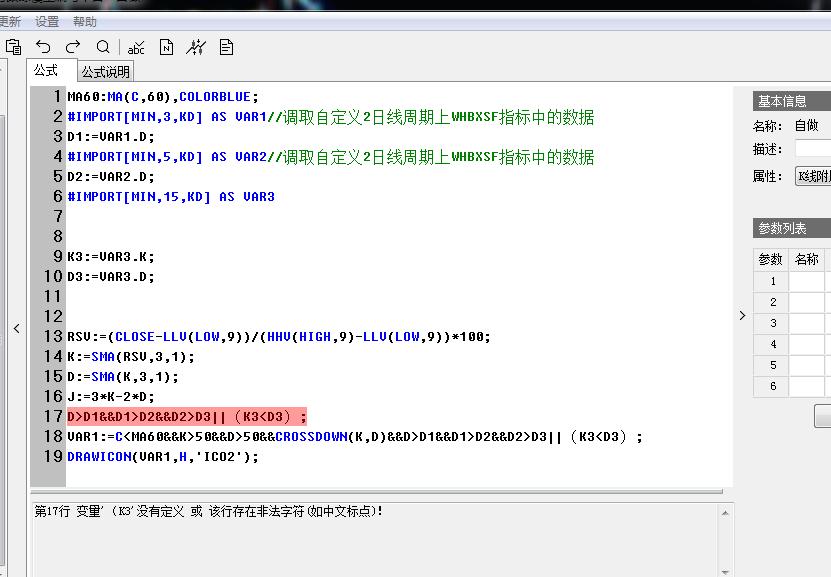
Task: Undo the last edit
Action: click(43, 47)
